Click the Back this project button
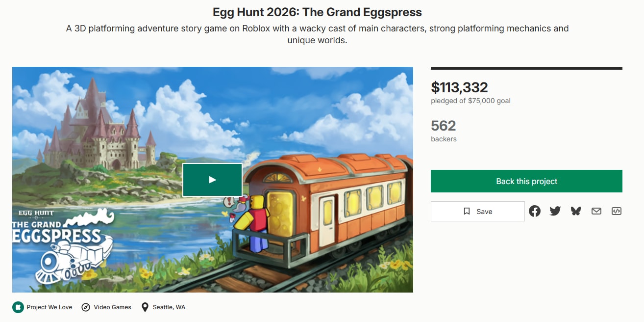The width and height of the screenshot is (644, 322). coord(526,181)
